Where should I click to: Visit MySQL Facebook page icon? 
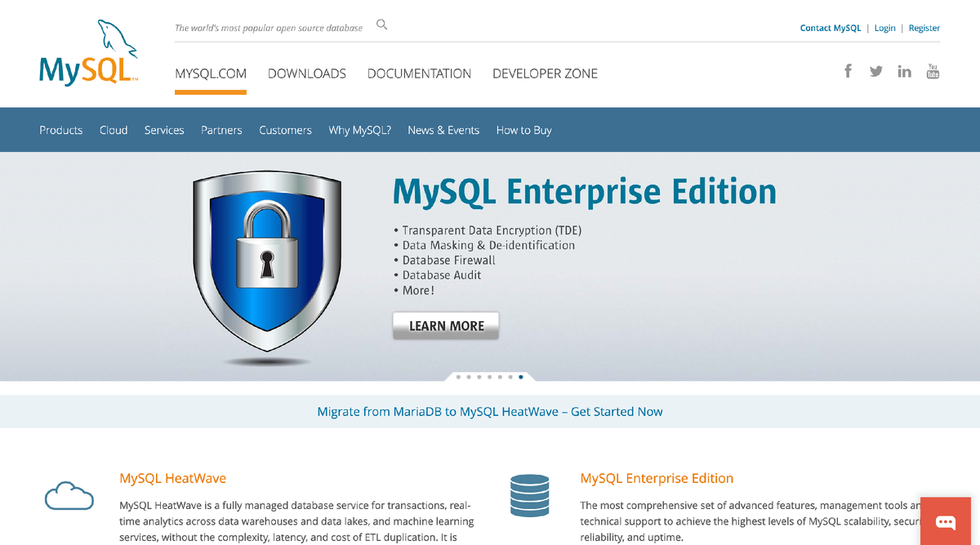coord(848,71)
